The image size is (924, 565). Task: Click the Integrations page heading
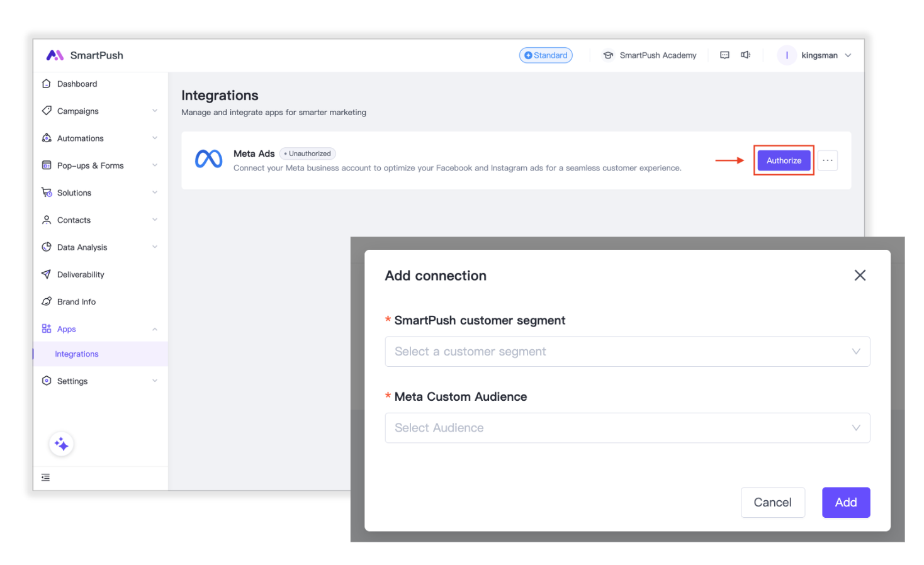[220, 96]
